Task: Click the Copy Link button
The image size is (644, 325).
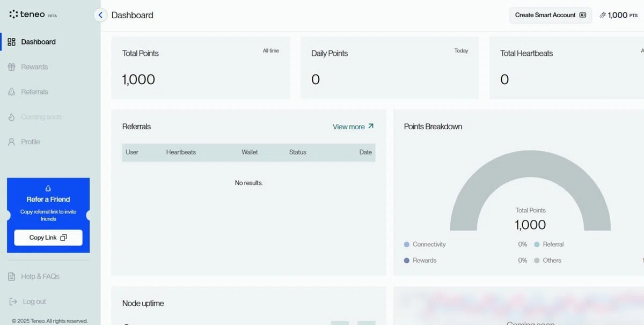Action: click(48, 238)
